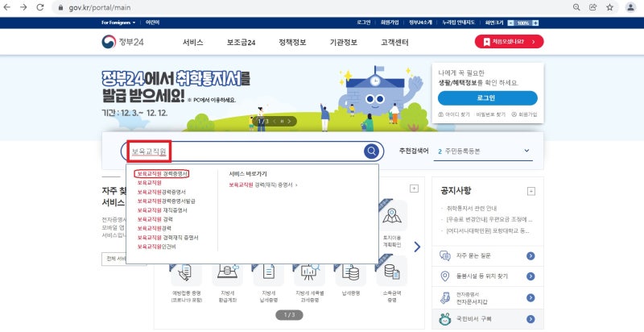
Task: Decrease screen size with the minus button
Action: pyautogui.click(x=510, y=23)
